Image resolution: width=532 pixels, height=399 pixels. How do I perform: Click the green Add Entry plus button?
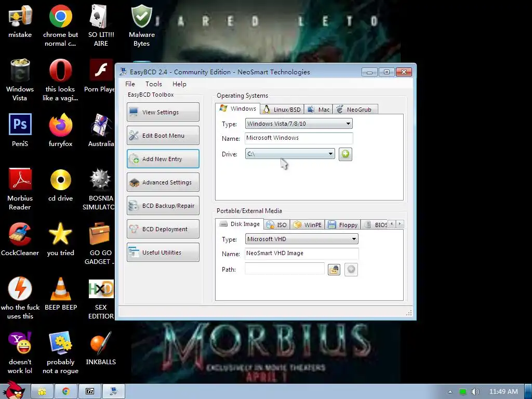pyautogui.click(x=345, y=154)
